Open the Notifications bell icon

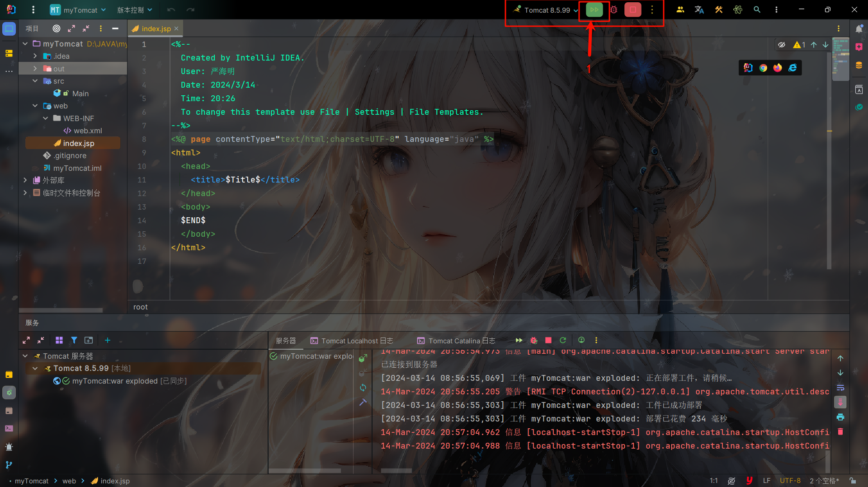pyautogui.click(x=859, y=29)
